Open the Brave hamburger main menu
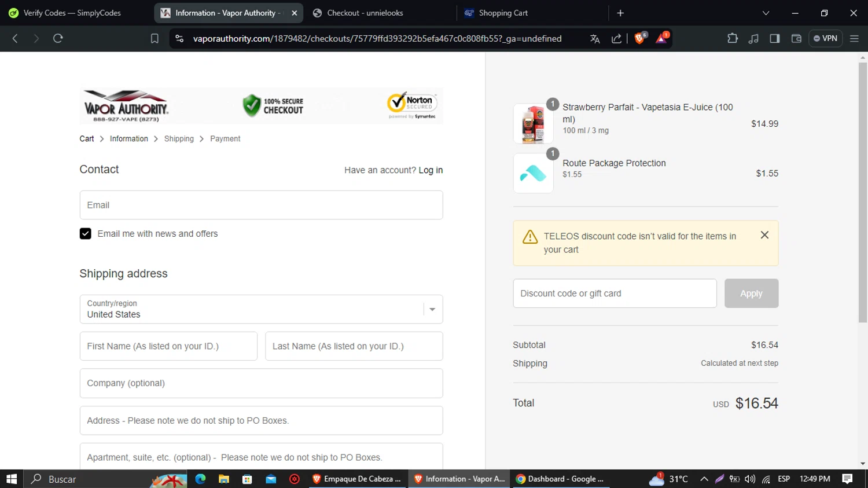868x488 pixels. click(x=854, y=39)
